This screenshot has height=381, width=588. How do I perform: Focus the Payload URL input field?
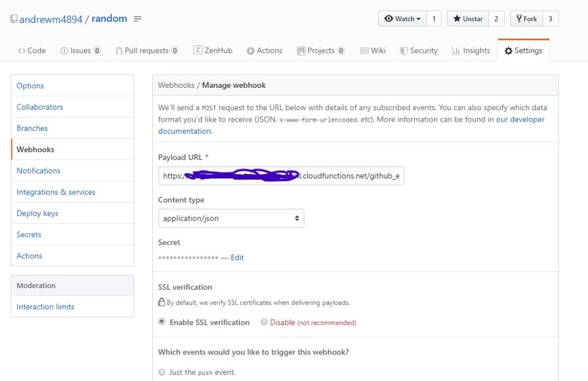(281, 176)
